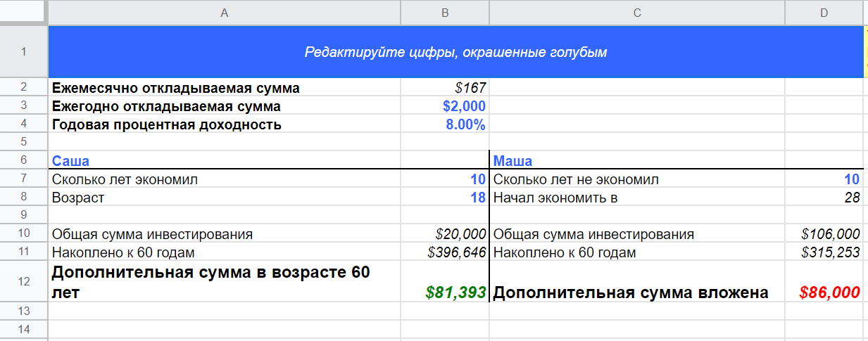Select row 6 header
Screen dimensions: 868x341
tap(23, 161)
